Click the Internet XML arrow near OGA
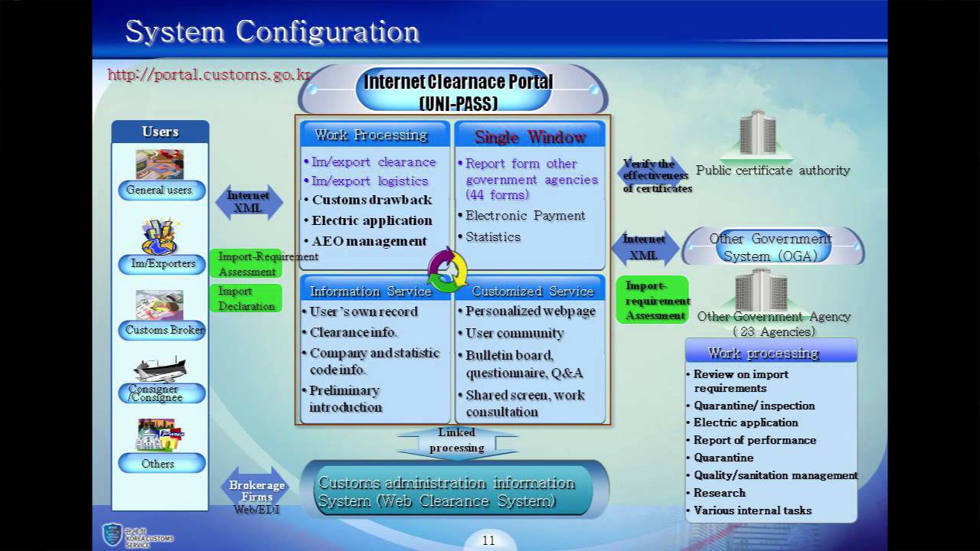980x551 pixels. (x=645, y=248)
